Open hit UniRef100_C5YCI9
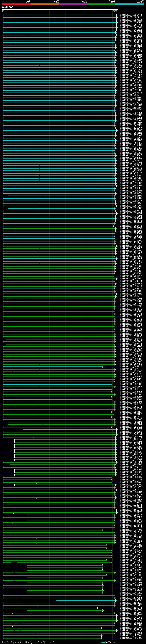The width and height of the screenshot is (146, 644). [x=131, y=527]
